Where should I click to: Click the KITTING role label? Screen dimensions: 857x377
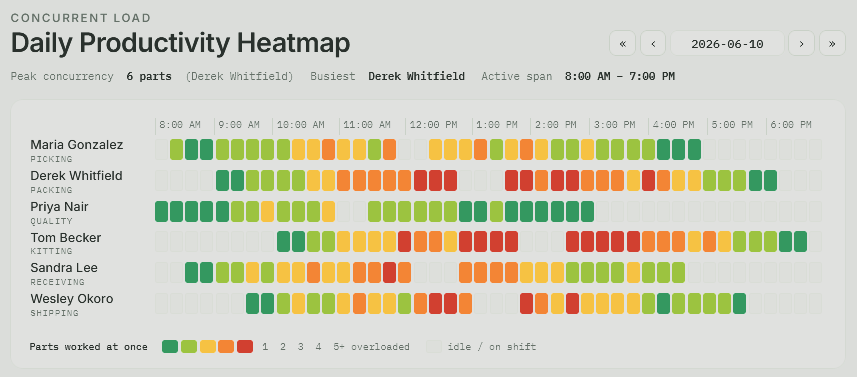51,251
